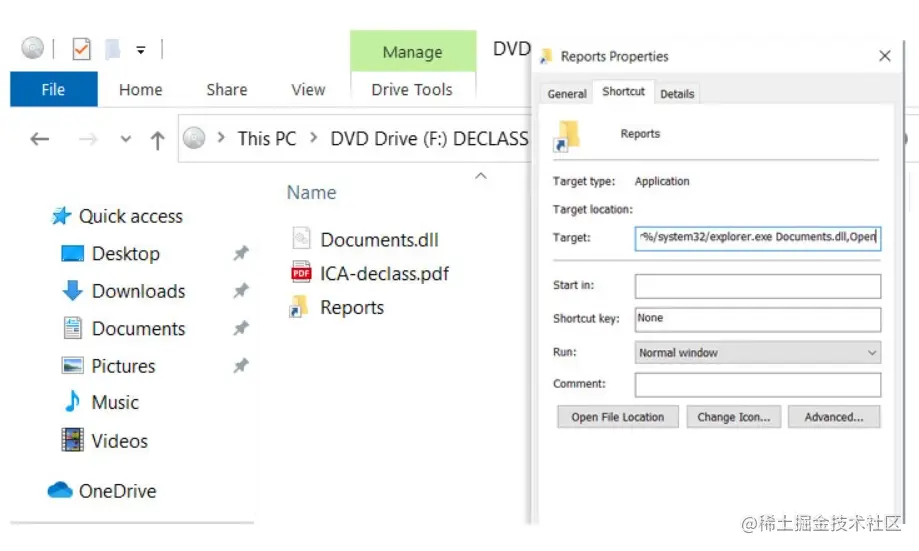The width and height of the screenshot is (919, 551).
Task: Click the Videos film strip icon
Action: tap(73, 440)
